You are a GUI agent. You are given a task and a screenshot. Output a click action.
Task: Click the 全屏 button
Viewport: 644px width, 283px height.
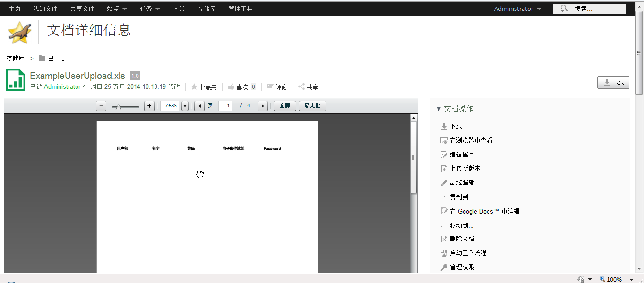pos(284,106)
